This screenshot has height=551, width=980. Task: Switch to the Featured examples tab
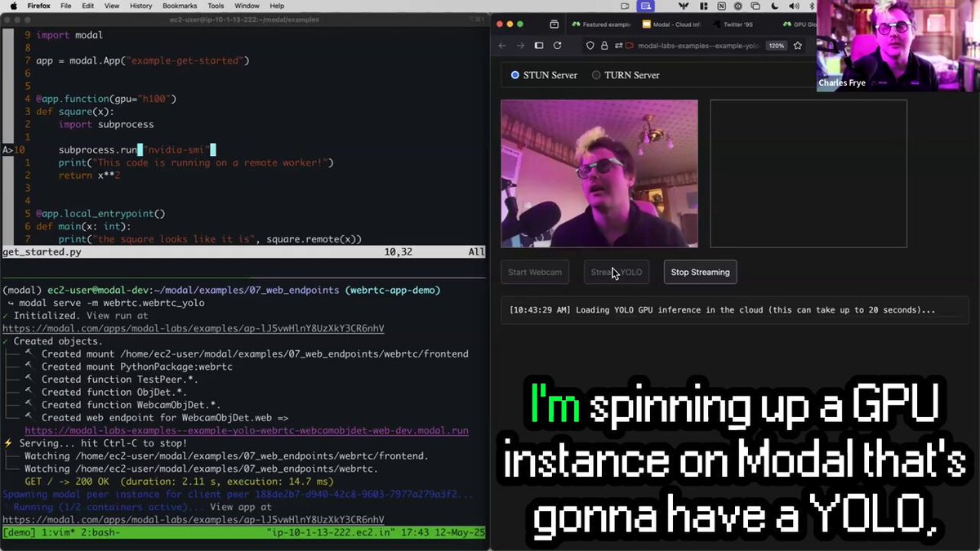tap(601, 24)
